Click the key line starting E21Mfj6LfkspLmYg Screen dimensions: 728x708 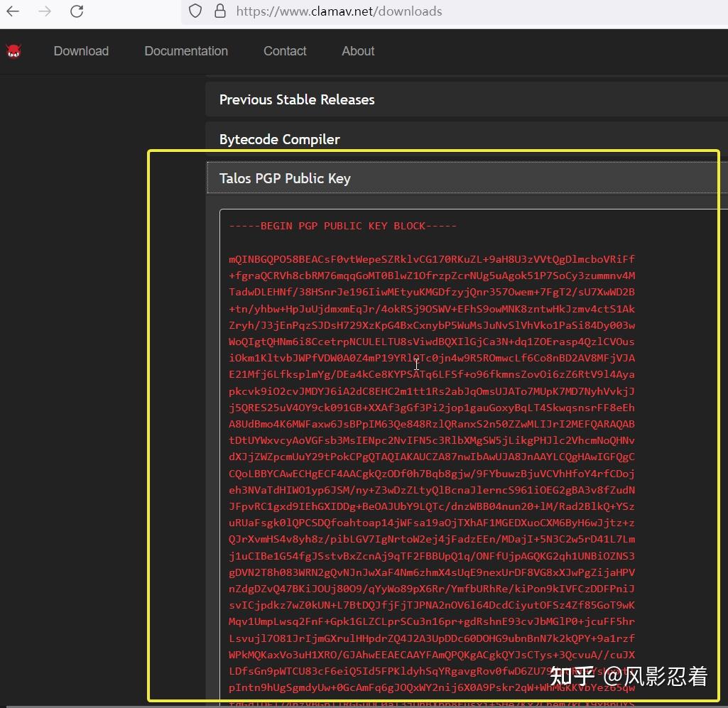tap(432, 375)
